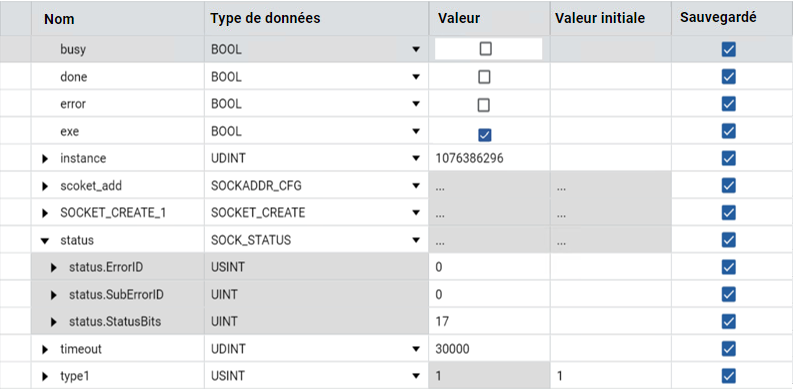
Task: Expand the timeout variable row
Action: click(x=46, y=349)
